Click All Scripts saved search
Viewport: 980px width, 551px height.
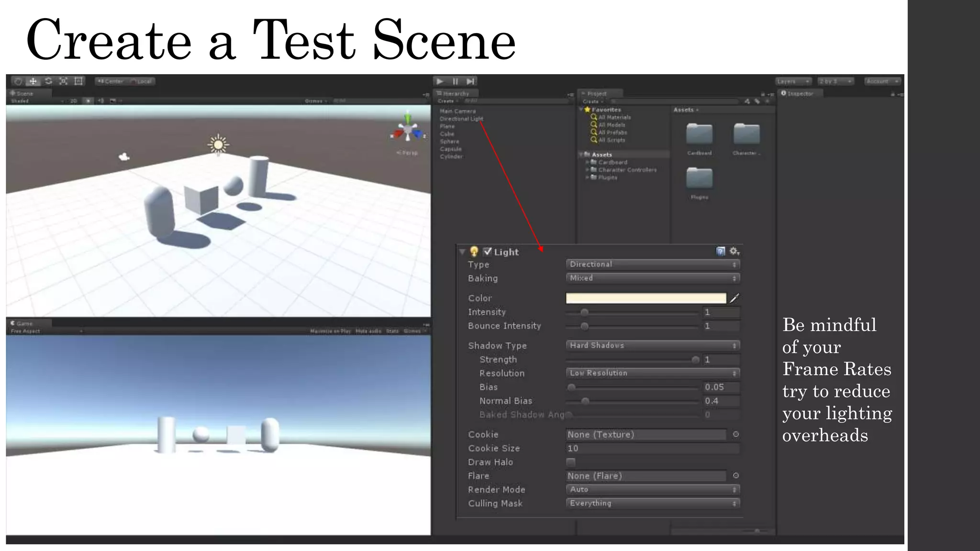608,140
